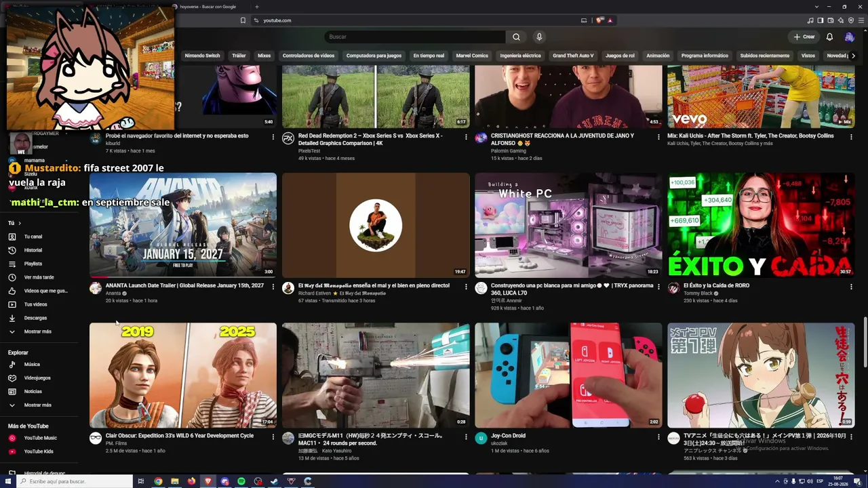This screenshot has width=868, height=488.
Task: Select the Computadora para juegos chip
Action: (374, 56)
